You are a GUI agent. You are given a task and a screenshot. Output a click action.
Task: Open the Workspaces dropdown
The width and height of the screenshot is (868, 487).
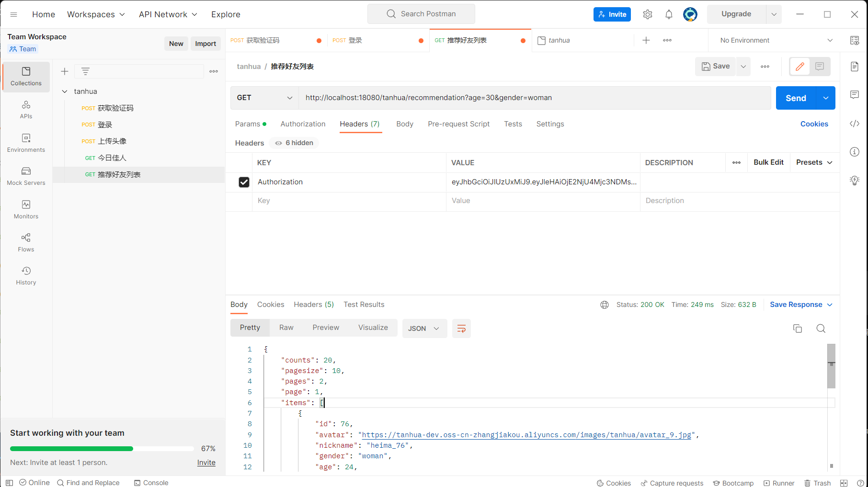point(96,14)
